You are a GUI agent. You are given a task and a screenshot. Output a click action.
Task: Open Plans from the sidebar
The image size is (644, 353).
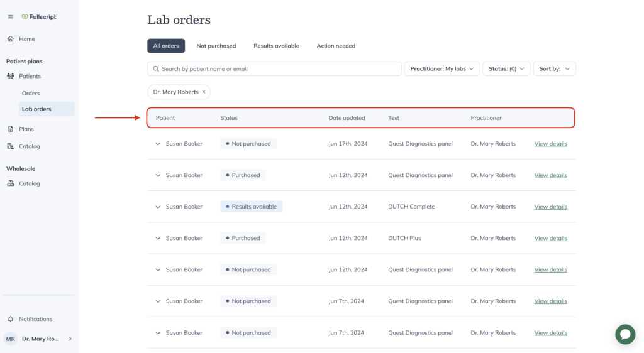26,129
